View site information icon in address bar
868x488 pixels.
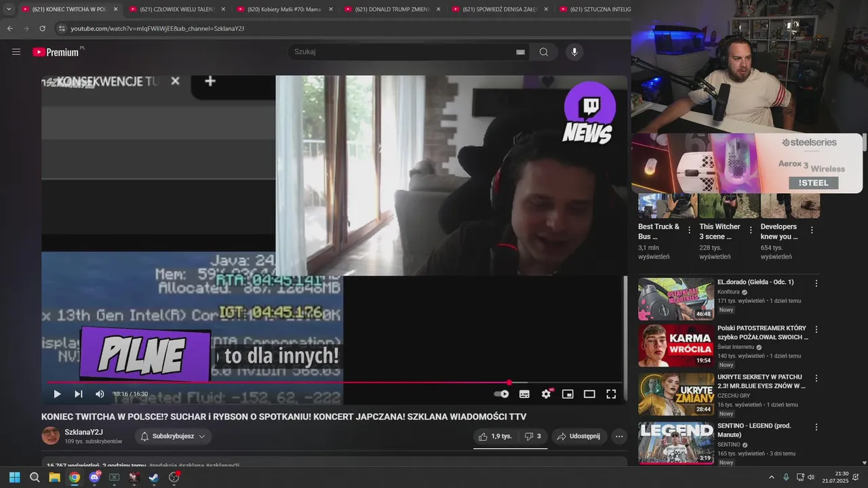pyautogui.click(x=61, y=28)
